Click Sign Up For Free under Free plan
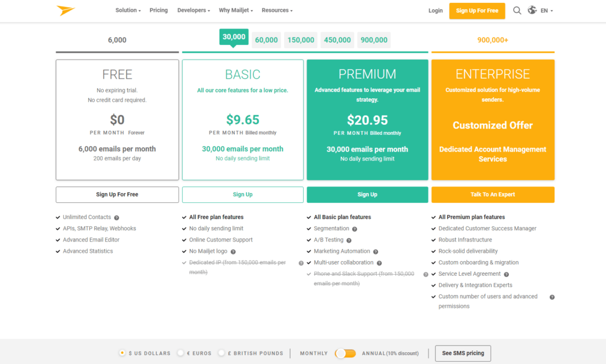This screenshot has height=364, width=606. tap(117, 195)
